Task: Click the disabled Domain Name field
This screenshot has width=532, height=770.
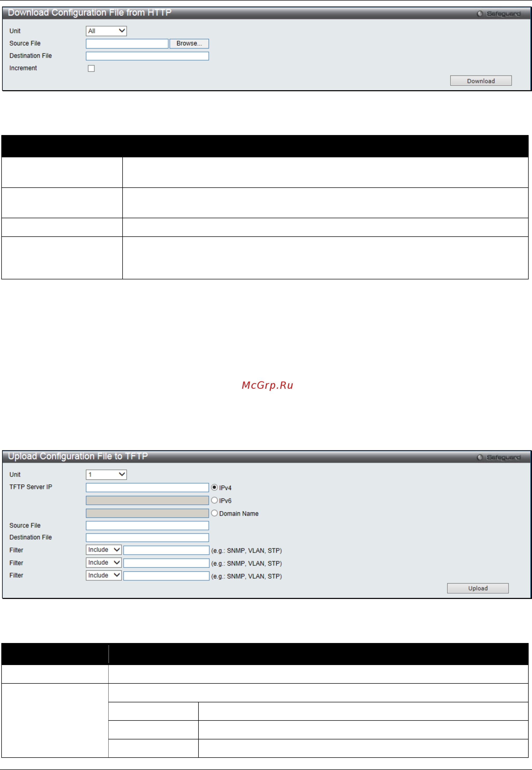Action: coord(147,513)
